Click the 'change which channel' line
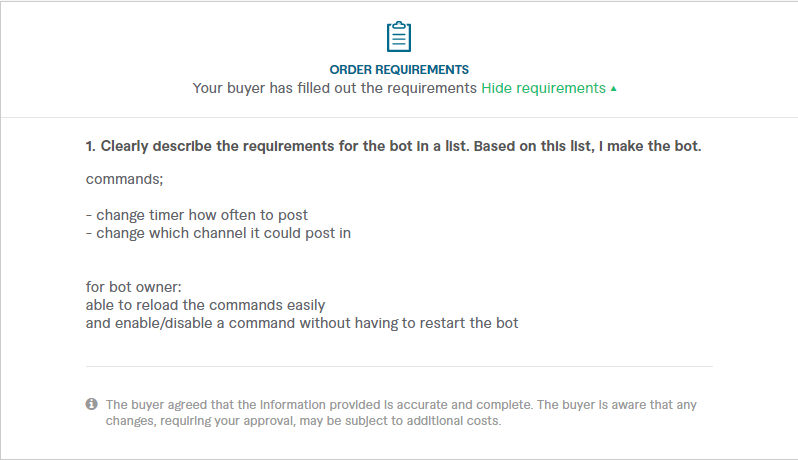798x460 pixels. pos(218,233)
